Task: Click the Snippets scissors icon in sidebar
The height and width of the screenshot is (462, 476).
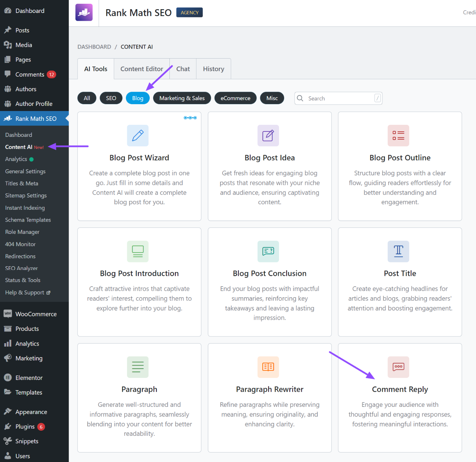Action: pyautogui.click(x=7, y=441)
